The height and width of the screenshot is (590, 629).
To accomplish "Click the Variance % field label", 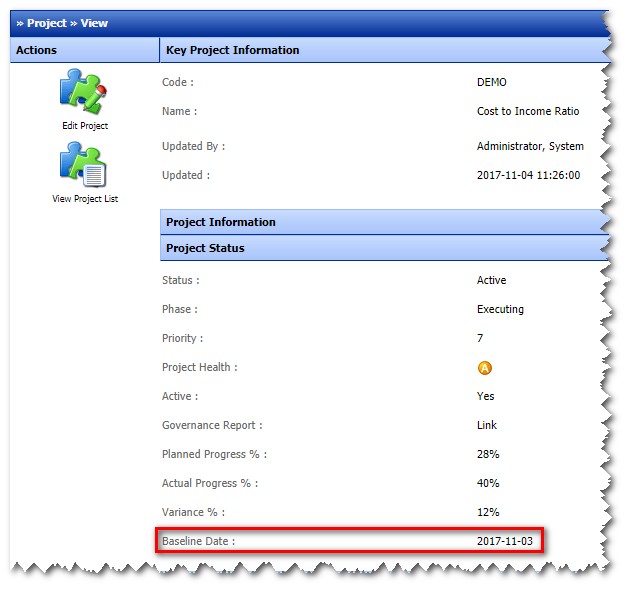I will (x=193, y=512).
